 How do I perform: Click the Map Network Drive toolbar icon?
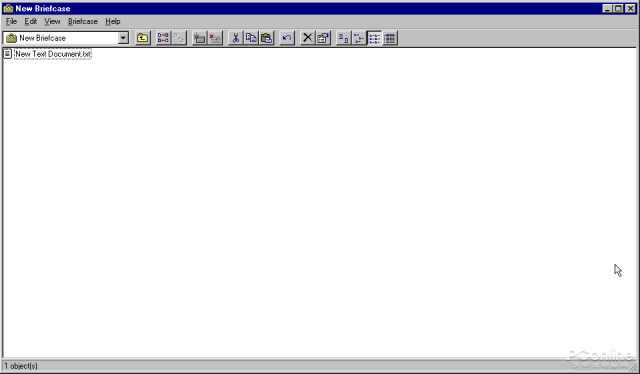[x=163, y=38]
